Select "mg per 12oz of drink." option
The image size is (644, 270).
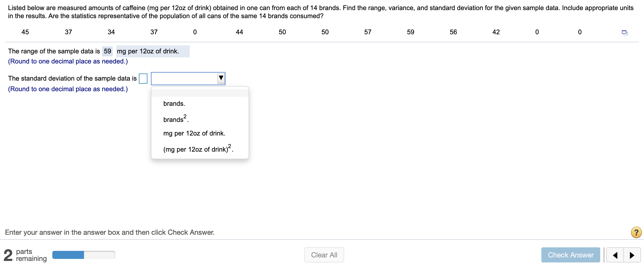tap(194, 133)
